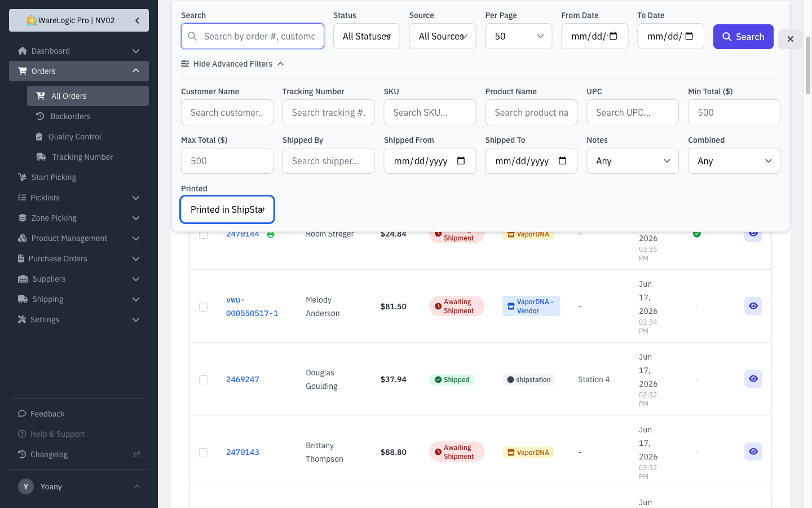Open order link 2470143
Screen dimensions: 812x508
point(242,452)
